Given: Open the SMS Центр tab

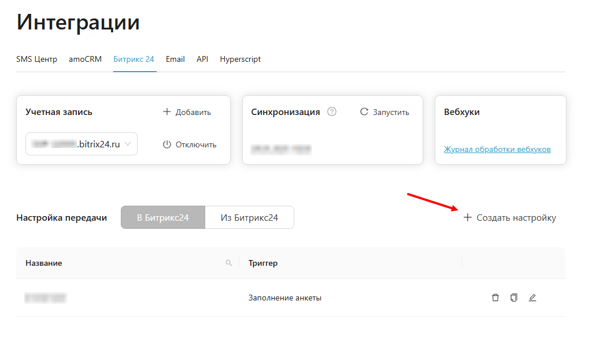Looking at the screenshot, I should click(37, 59).
